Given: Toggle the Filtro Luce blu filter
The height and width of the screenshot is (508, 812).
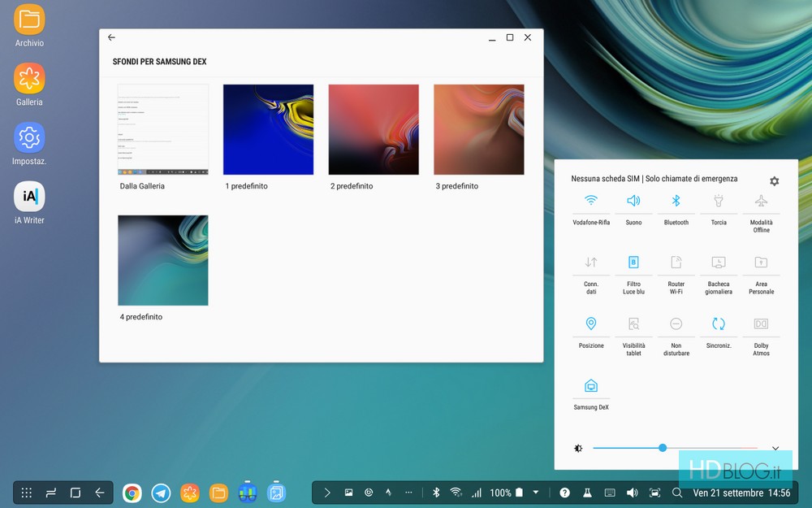Looking at the screenshot, I should click(x=633, y=275).
